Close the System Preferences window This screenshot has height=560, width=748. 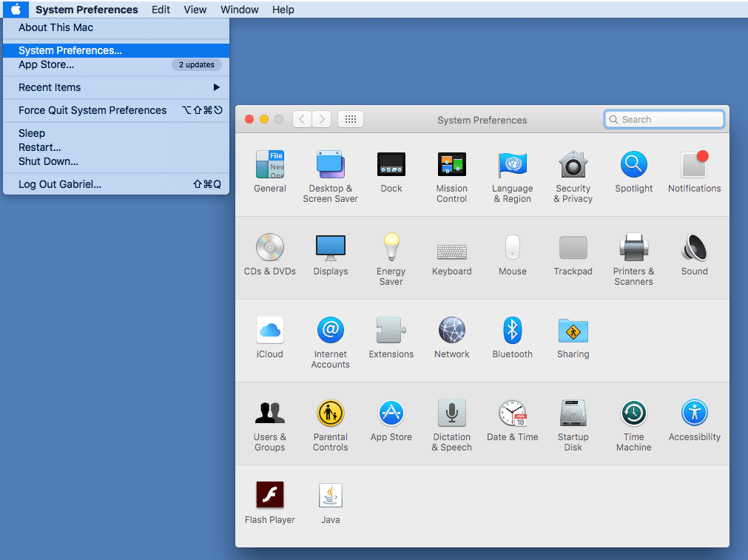pos(249,119)
